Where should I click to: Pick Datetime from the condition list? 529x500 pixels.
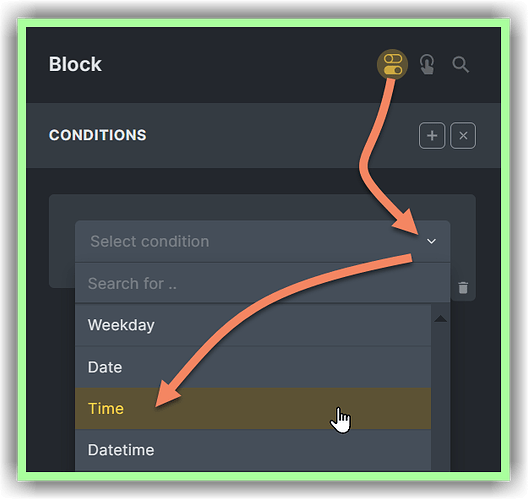pos(253,450)
